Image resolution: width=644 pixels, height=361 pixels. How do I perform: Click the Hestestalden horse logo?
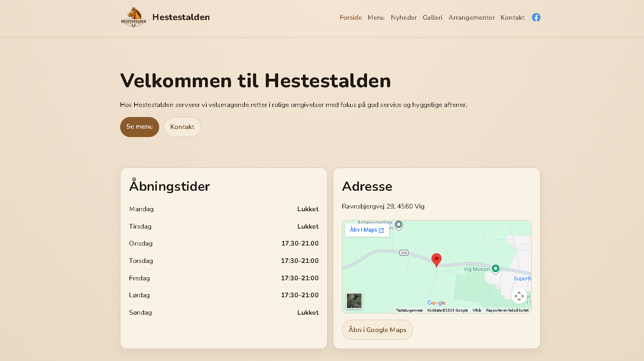coord(134,17)
